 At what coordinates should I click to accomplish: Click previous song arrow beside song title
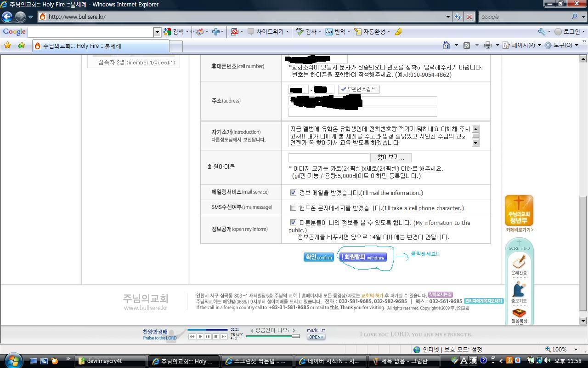(x=252, y=330)
